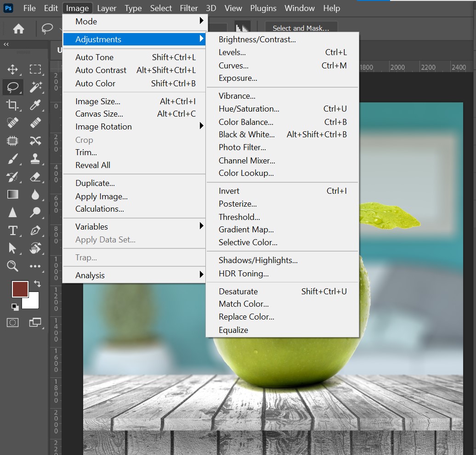The width and height of the screenshot is (476, 455).
Task: Expand the Mode submenu
Action: click(135, 22)
